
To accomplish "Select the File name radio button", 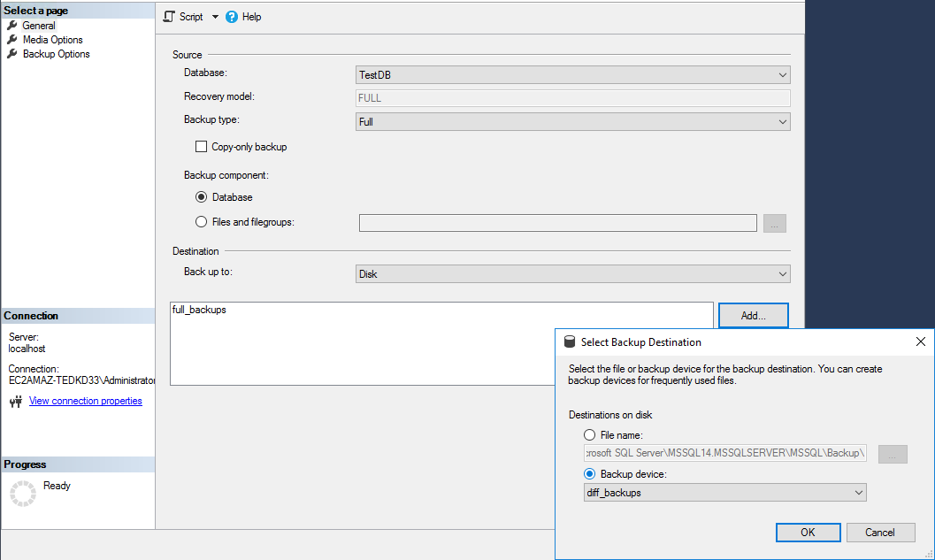I will coord(589,434).
